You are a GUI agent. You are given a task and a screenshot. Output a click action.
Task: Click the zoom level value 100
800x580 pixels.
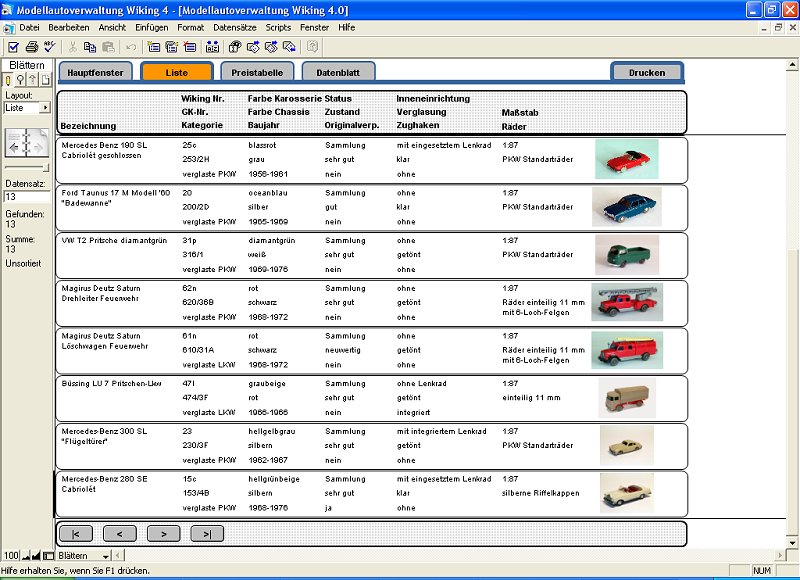pyautogui.click(x=11, y=556)
